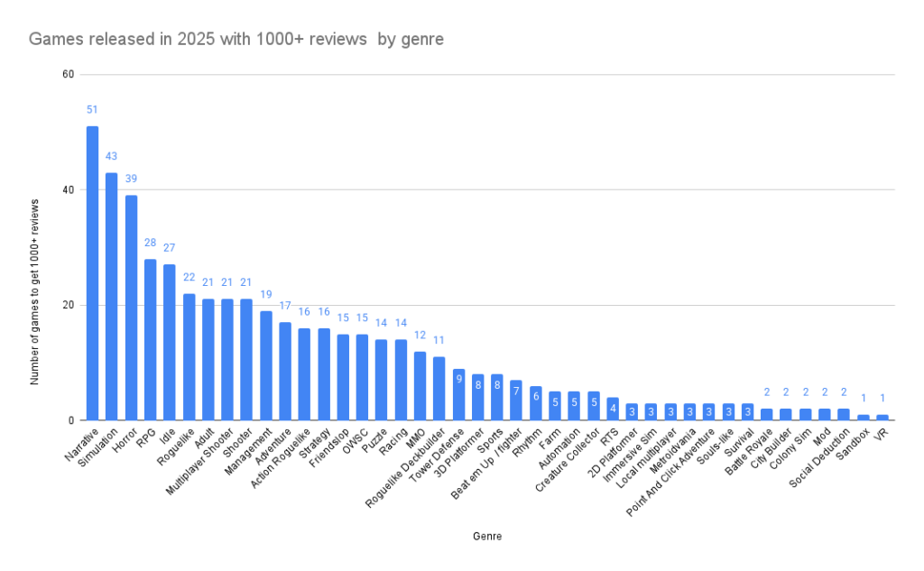Click the RTS bar with value 4
The image size is (924, 571).
click(x=612, y=409)
